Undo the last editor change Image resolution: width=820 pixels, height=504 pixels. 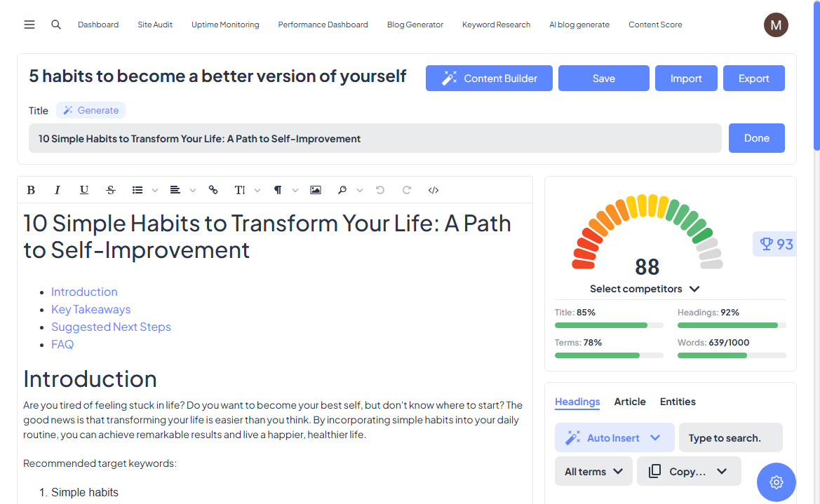pos(380,190)
